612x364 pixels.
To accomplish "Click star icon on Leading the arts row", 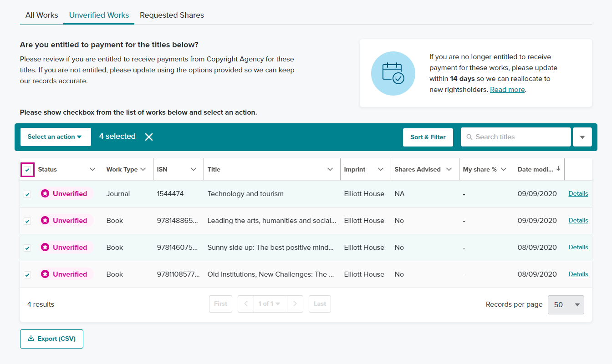I will [x=45, y=221].
